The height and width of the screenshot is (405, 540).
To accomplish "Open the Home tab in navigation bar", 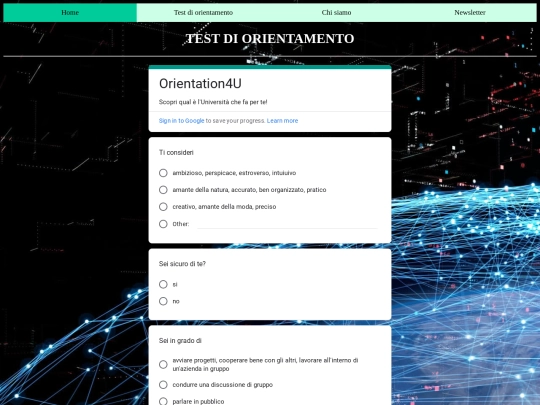I will tap(70, 13).
